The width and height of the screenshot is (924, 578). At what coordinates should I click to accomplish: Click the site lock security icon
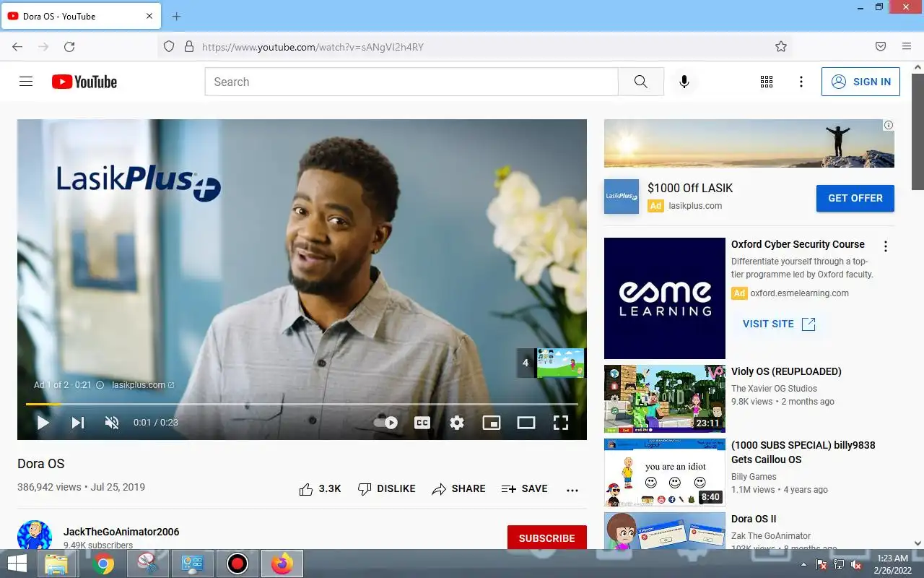click(189, 47)
